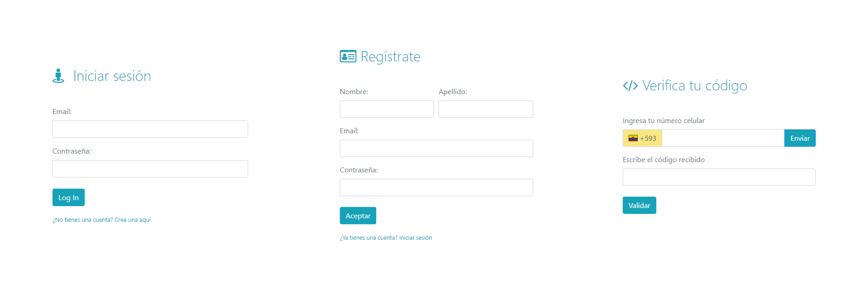Click the Contraseña field in Regístrate
This screenshot has height=287, width=868.
point(436,187)
